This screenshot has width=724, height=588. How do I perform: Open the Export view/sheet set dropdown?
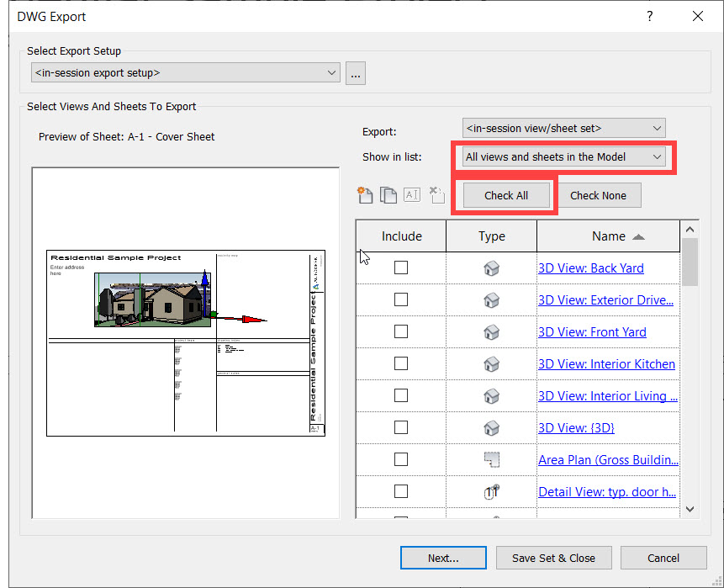(563, 128)
